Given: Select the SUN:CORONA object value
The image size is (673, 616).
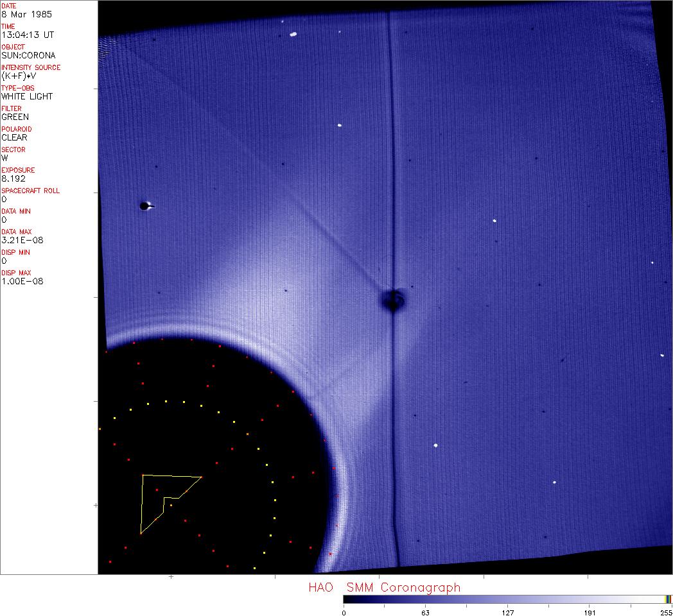Looking at the screenshot, I should pyautogui.click(x=28, y=55).
